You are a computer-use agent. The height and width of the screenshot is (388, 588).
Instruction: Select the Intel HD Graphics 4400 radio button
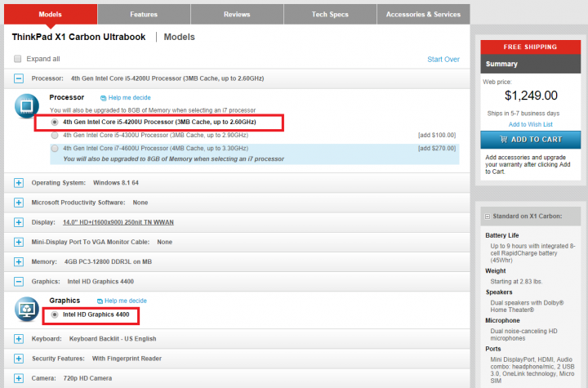click(55, 314)
